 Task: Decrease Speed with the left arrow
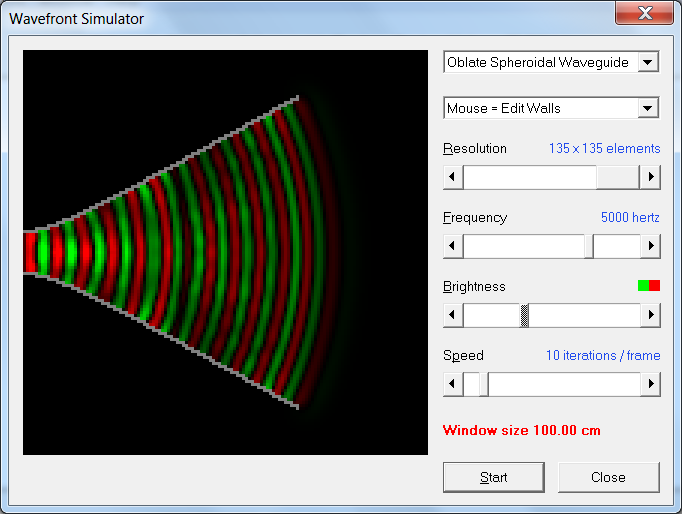pyautogui.click(x=453, y=384)
